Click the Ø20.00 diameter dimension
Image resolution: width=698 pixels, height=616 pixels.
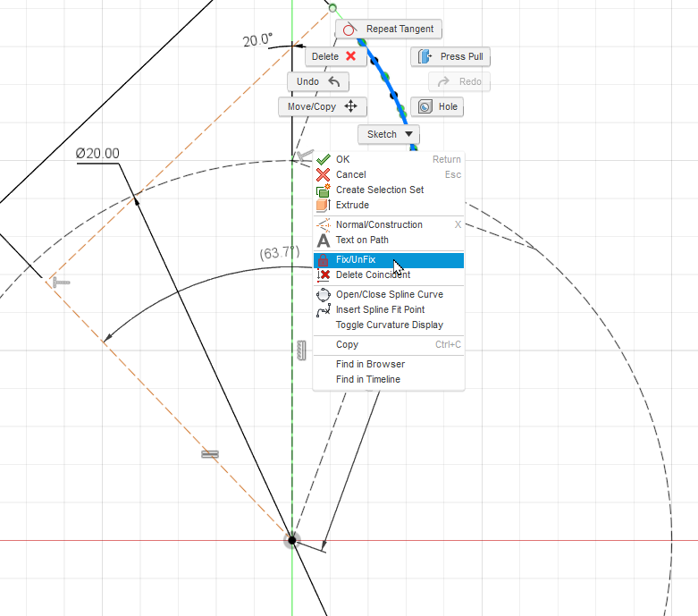point(97,154)
